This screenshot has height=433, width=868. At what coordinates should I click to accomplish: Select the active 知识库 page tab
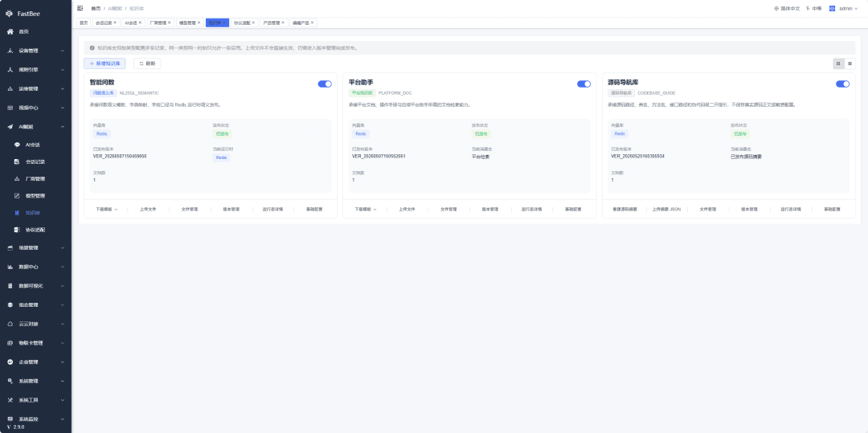[x=217, y=22]
